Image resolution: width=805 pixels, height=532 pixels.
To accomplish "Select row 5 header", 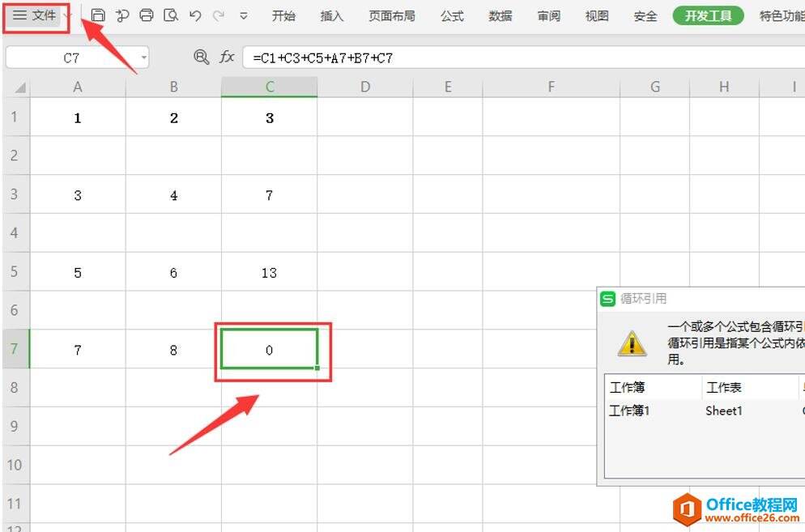I will [15, 271].
